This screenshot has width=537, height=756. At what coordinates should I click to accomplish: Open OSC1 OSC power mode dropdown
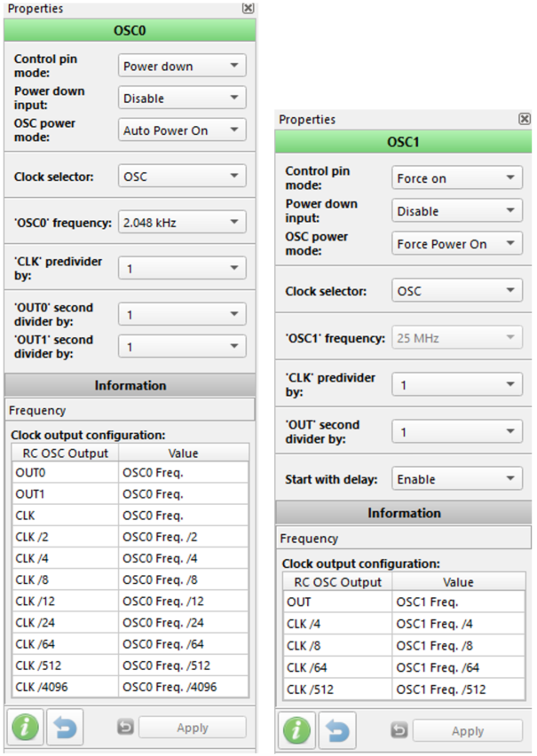click(x=456, y=243)
